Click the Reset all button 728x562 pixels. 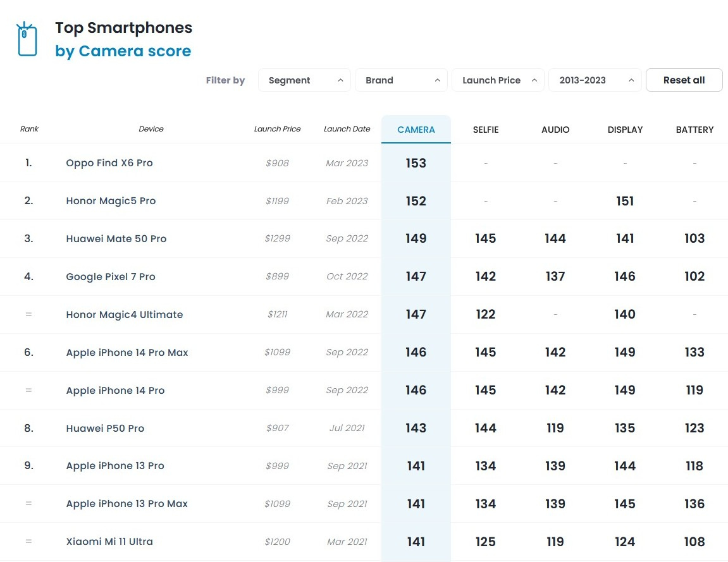pos(684,80)
